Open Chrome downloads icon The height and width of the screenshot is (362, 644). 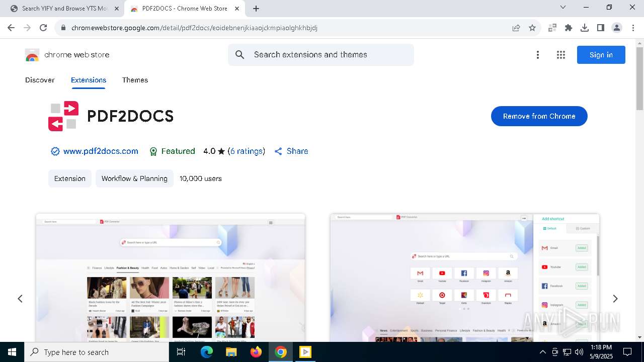(x=585, y=28)
